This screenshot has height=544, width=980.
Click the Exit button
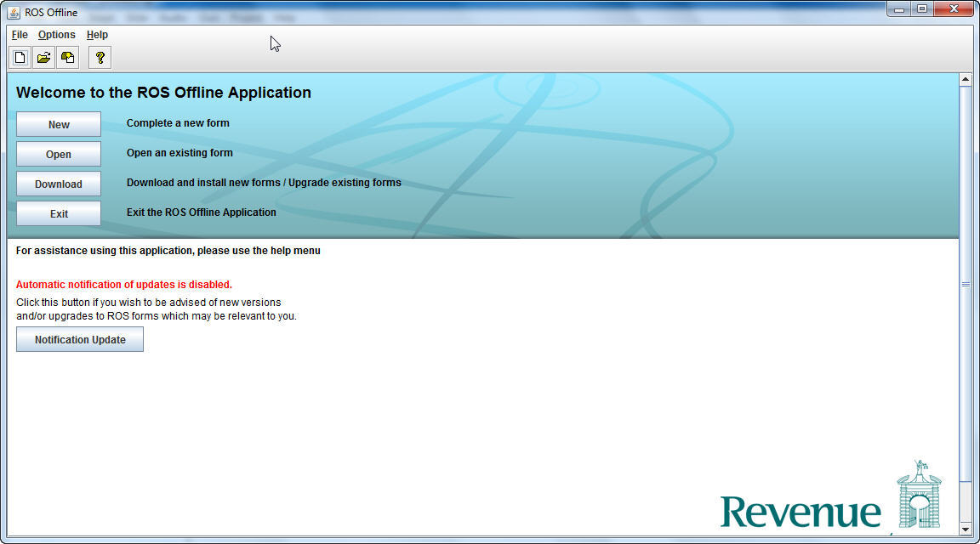tap(59, 213)
